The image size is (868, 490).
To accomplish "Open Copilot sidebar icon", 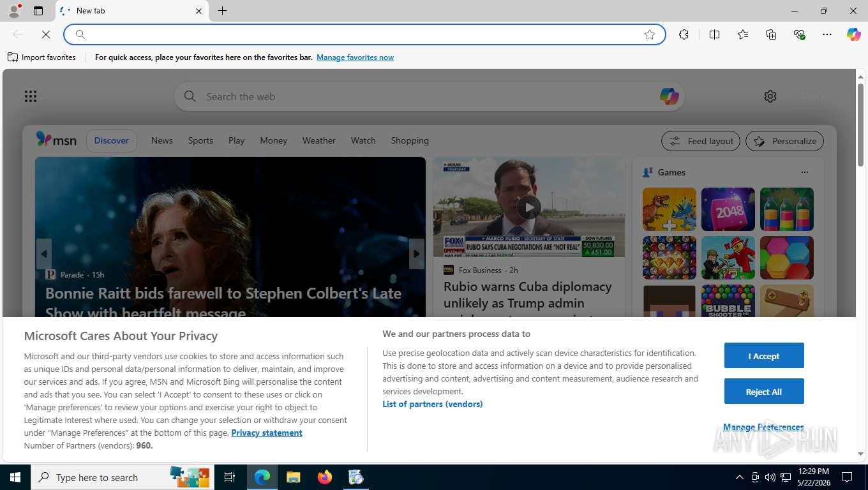I will tap(854, 34).
